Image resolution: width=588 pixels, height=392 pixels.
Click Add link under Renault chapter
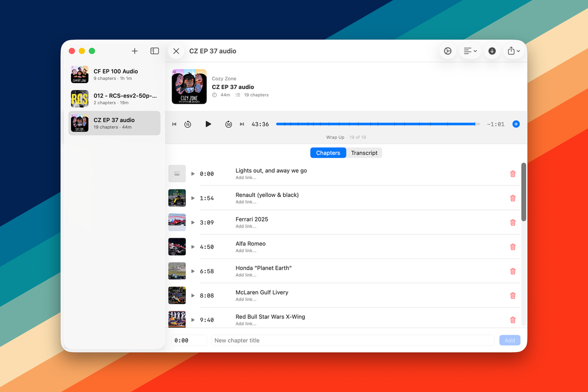(245, 202)
